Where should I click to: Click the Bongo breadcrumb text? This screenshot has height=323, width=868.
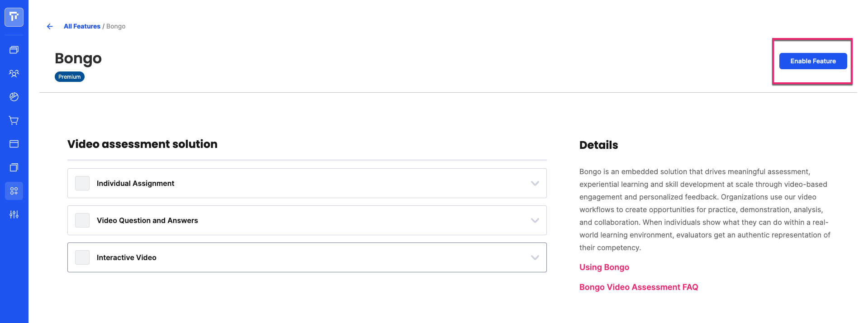(116, 26)
